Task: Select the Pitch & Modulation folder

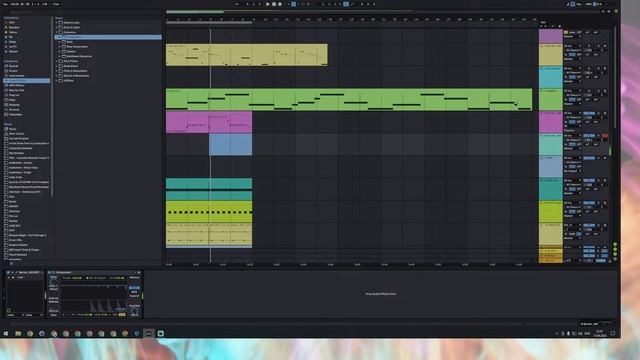Action: [76, 71]
